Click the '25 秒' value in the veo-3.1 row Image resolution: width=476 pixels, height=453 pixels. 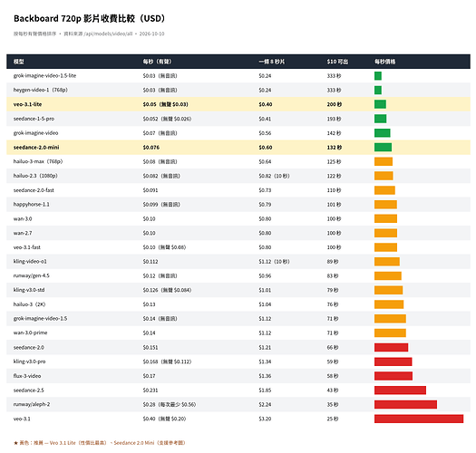333,419
